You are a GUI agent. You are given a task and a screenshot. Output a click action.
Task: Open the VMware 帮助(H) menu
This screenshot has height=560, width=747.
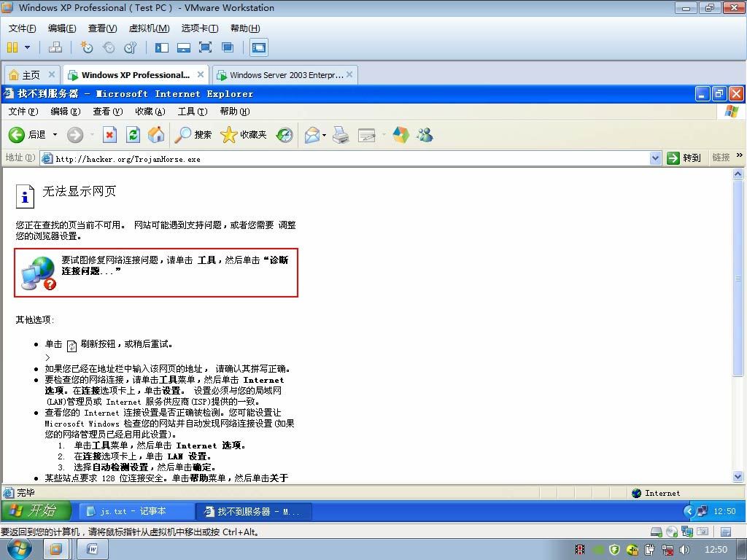(x=245, y=28)
